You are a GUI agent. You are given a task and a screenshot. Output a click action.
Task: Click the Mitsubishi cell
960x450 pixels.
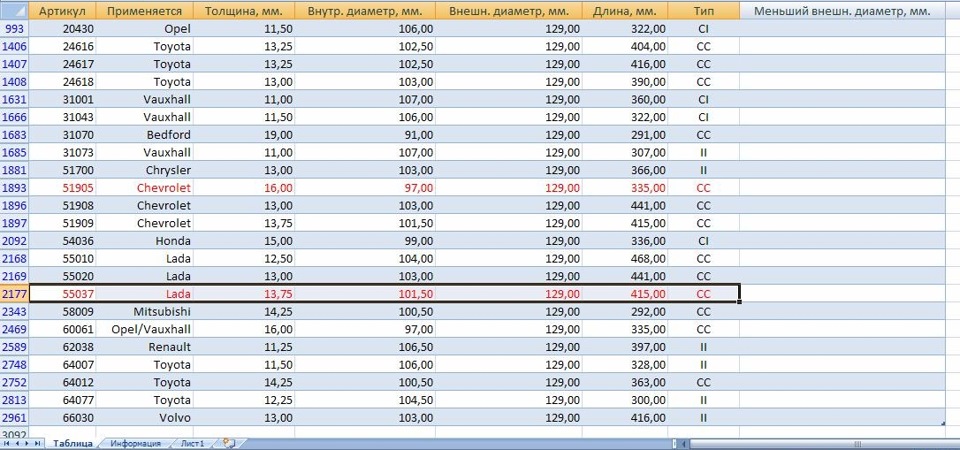pos(144,312)
